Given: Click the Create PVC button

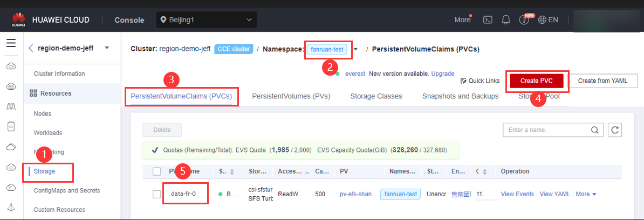Looking at the screenshot, I should point(537,81).
